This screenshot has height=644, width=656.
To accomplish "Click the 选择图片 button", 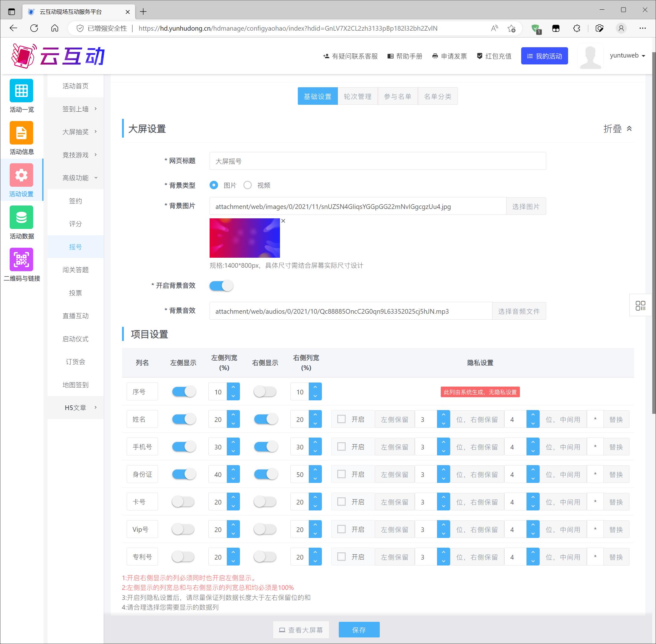I will point(526,206).
